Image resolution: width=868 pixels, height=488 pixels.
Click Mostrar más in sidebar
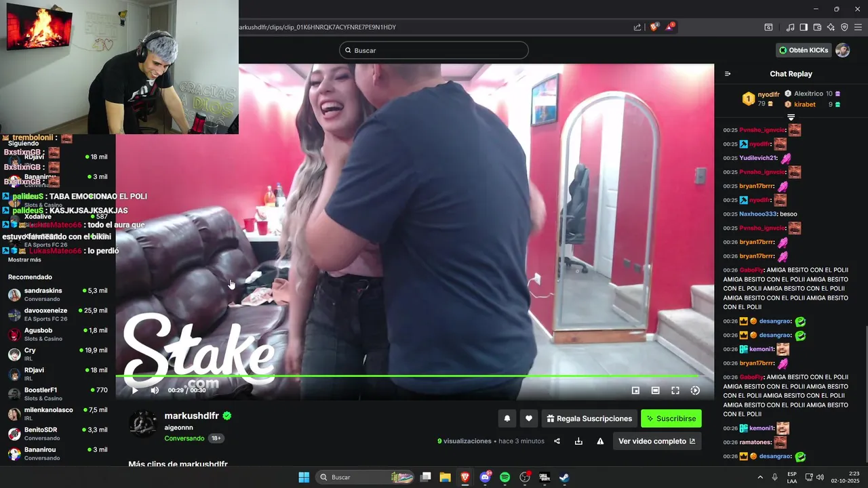pyautogui.click(x=24, y=260)
